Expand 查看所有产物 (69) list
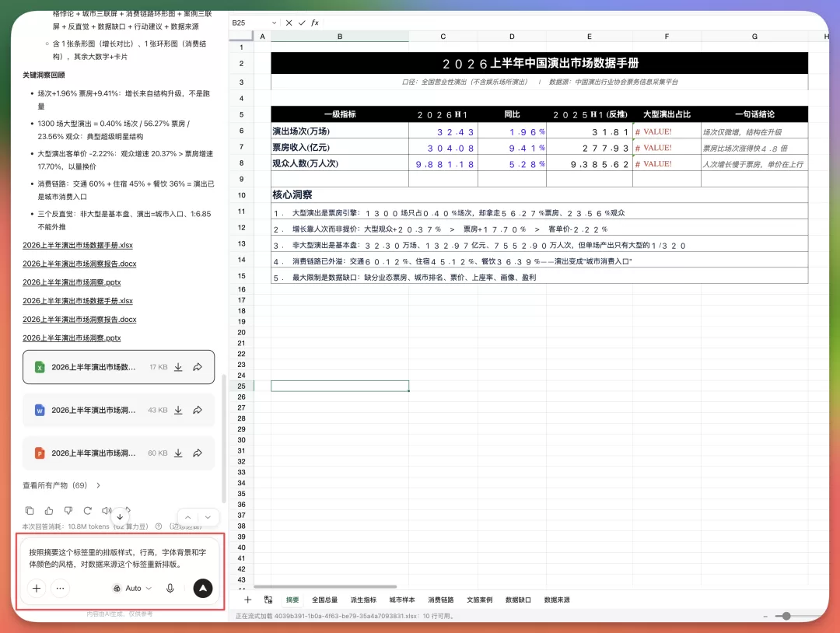The width and height of the screenshot is (840, 633). coord(61,485)
